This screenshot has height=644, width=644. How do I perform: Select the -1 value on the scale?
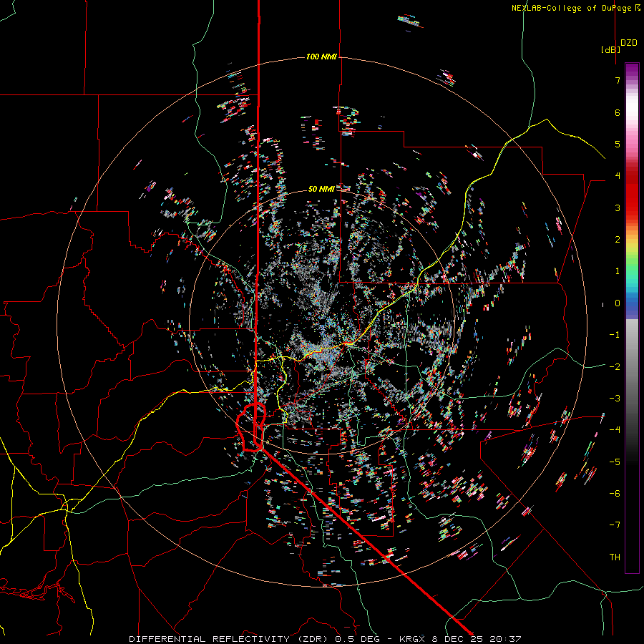pos(615,335)
